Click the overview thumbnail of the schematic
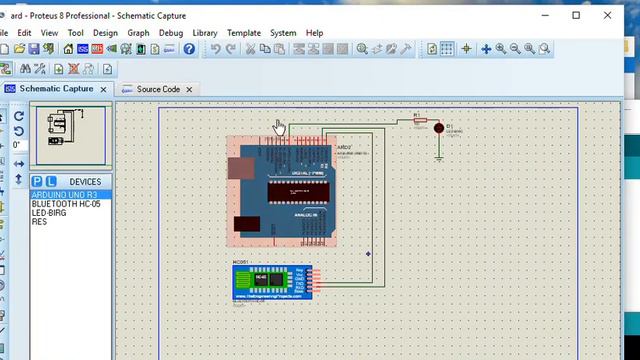Screen dimensions: 640x360 (71, 136)
